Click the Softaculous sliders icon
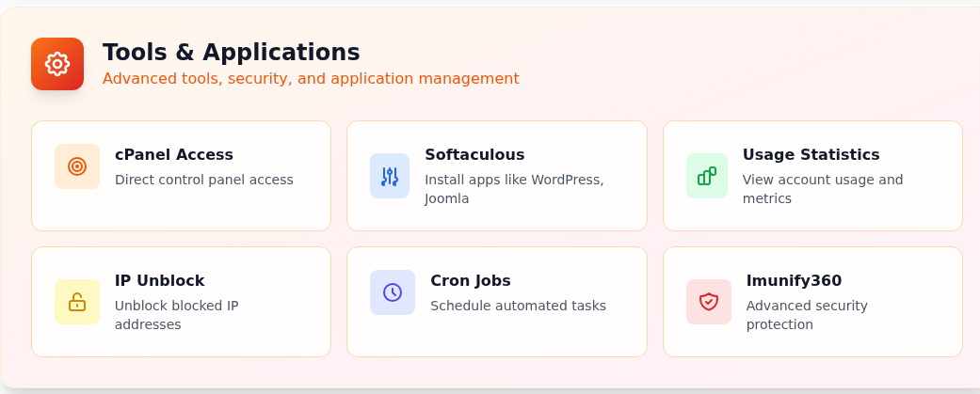 [390, 176]
